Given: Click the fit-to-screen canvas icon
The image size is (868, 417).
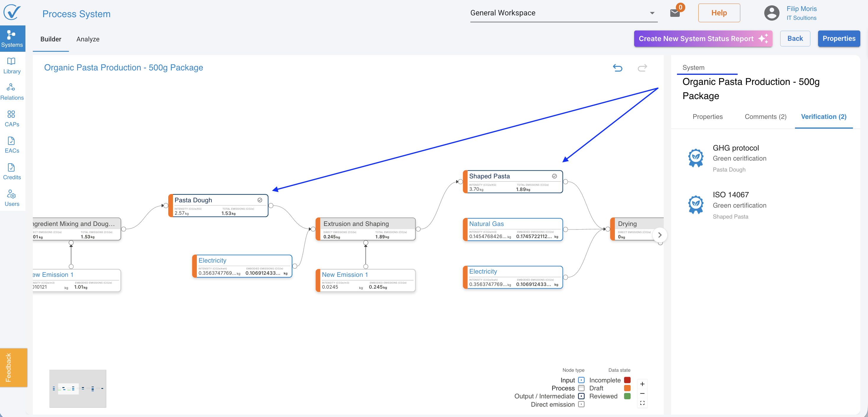Looking at the screenshot, I should [x=642, y=403].
